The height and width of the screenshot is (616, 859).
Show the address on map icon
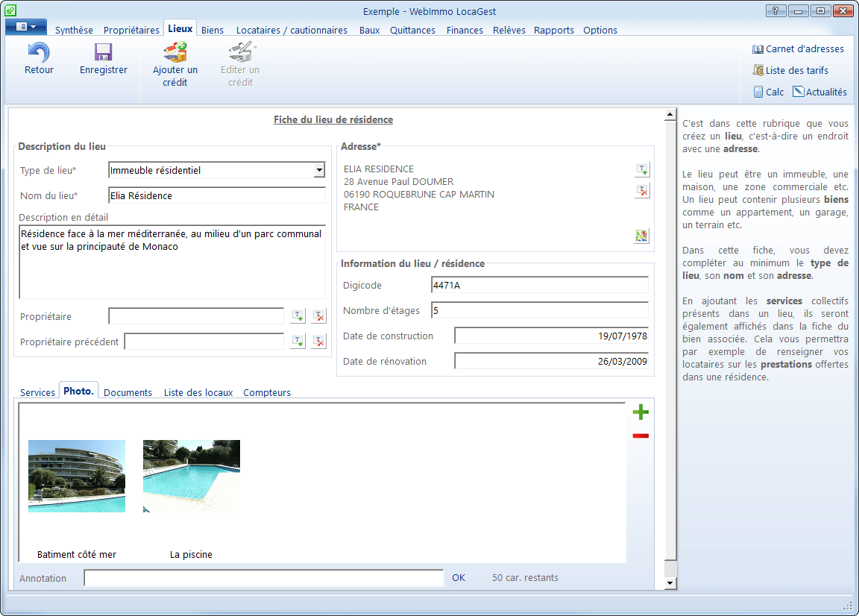click(x=642, y=236)
